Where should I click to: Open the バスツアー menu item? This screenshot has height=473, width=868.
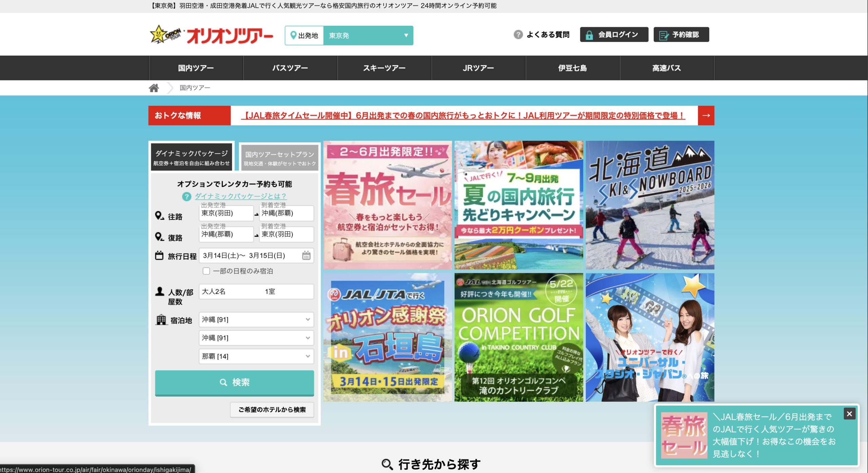pyautogui.click(x=290, y=68)
